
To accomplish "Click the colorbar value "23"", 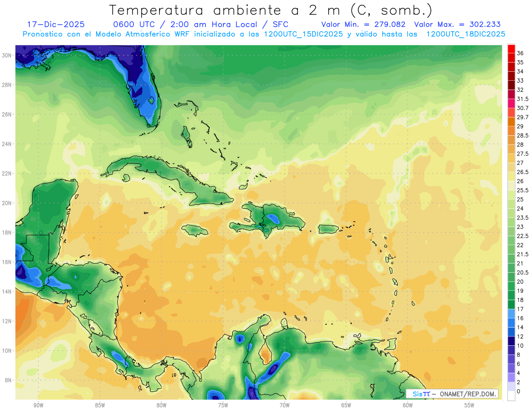I will pos(520,227).
